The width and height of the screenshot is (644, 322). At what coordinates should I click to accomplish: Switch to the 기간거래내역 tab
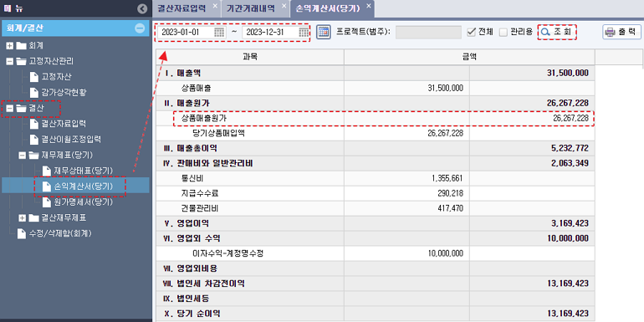(251, 8)
